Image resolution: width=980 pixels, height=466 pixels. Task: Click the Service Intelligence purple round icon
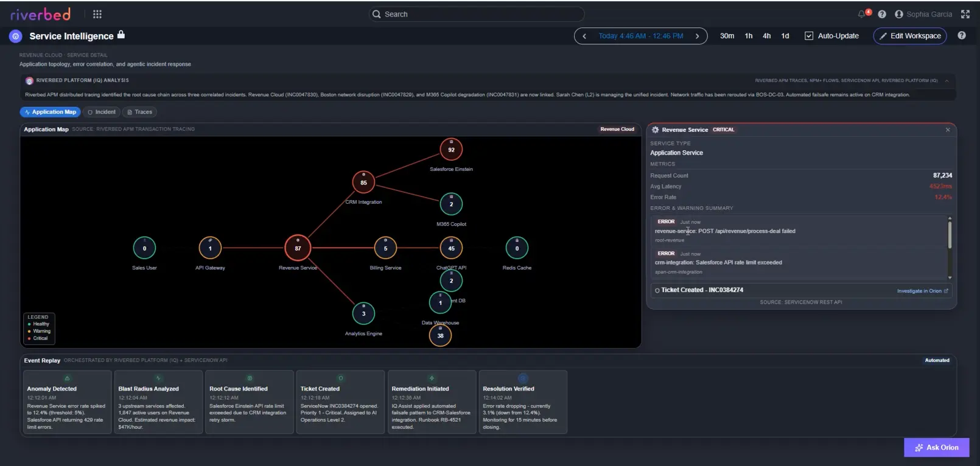pos(16,36)
